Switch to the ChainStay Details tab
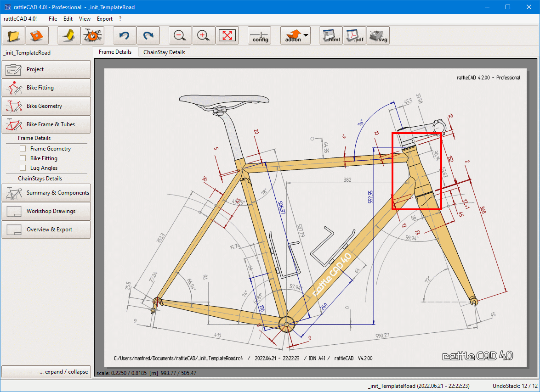 pyautogui.click(x=164, y=52)
